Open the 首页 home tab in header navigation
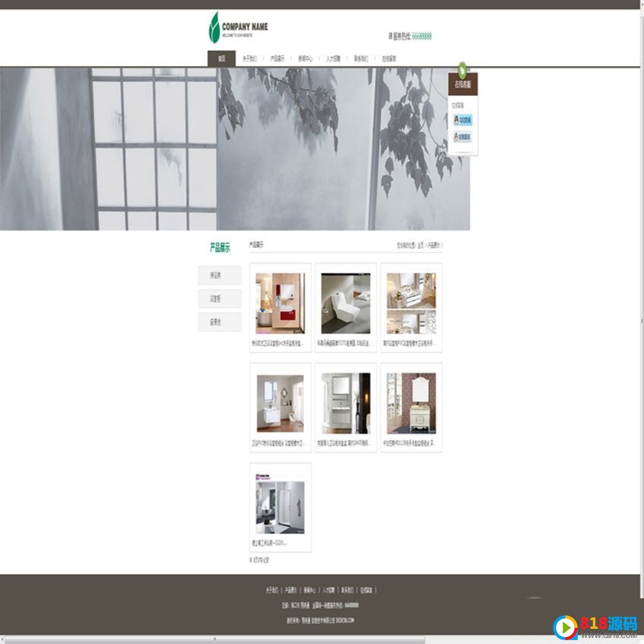 (x=222, y=59)
